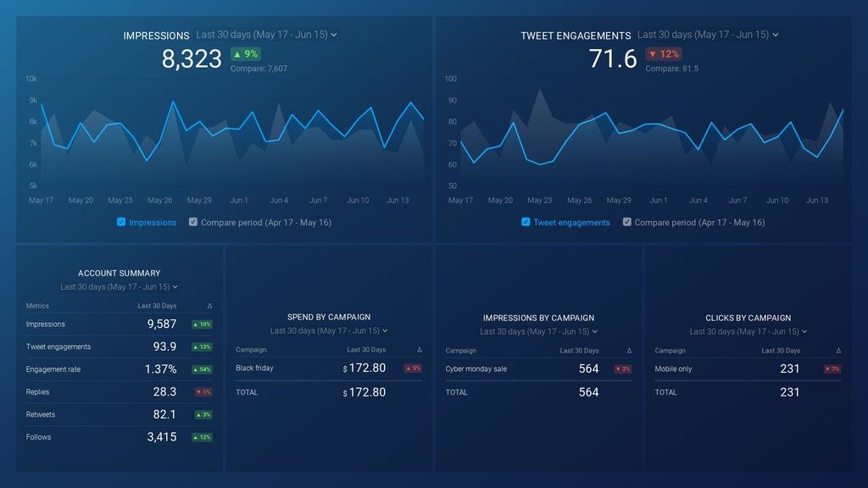868x488 pixels.
Task: Expand the Spend by Campaign date selector
Action: (328, 330)
